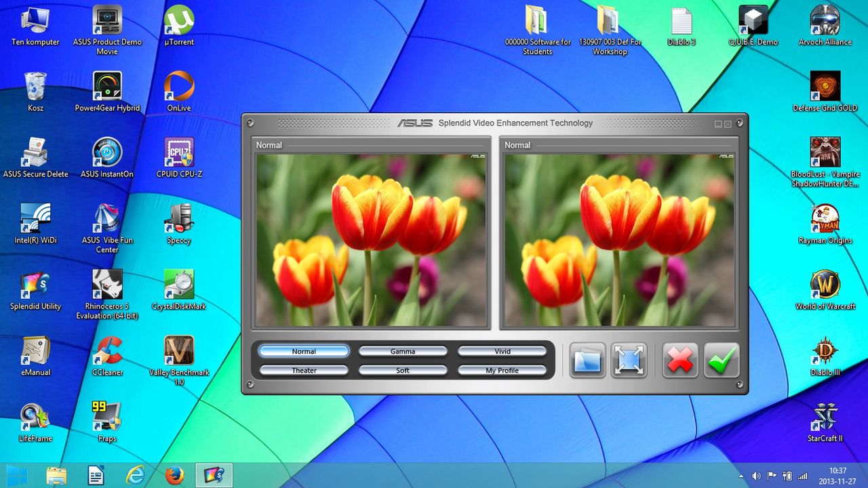Image resolution: width=868 pixels, height=488 pixels.
Task: Click the right tulip preview image
Action: [620, 240]
